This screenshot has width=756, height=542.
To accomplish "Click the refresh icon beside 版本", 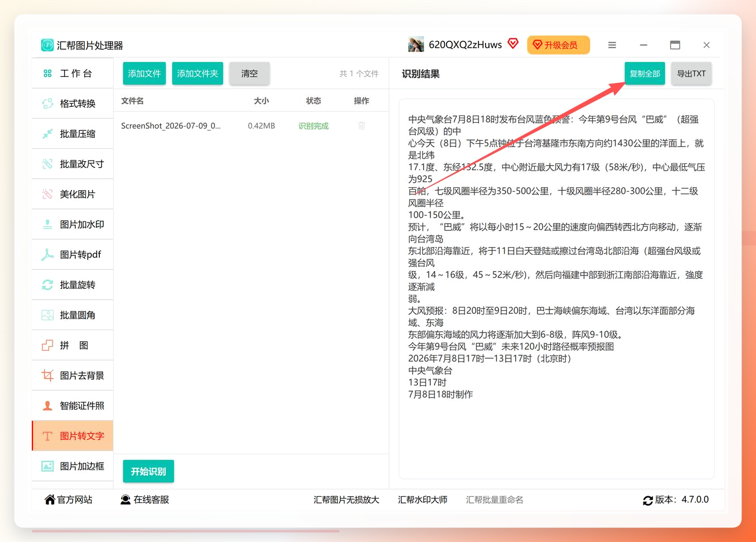I will pyautogui.click(x=648, y=500).
